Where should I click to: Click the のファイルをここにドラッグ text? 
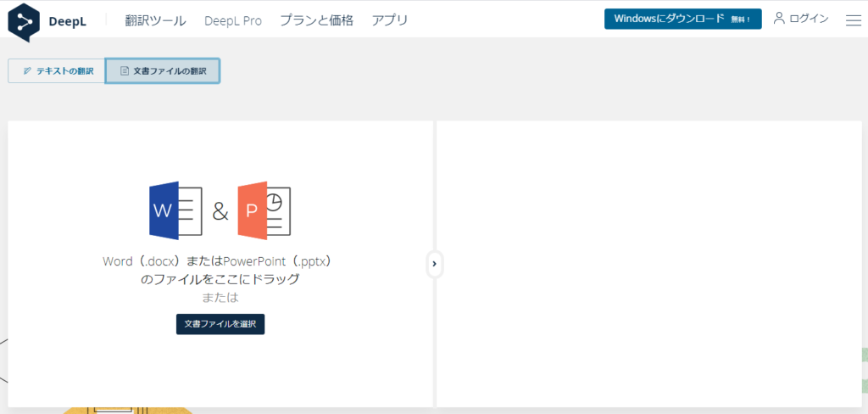pyautogui.click(x=220, y=279)
